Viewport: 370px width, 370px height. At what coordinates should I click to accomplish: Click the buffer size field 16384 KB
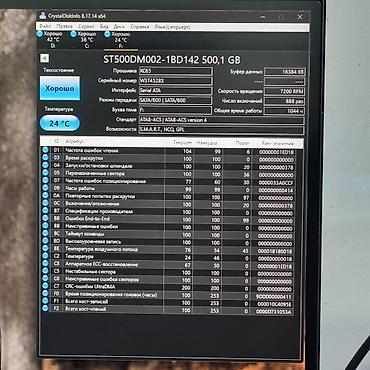pos(285,72)
